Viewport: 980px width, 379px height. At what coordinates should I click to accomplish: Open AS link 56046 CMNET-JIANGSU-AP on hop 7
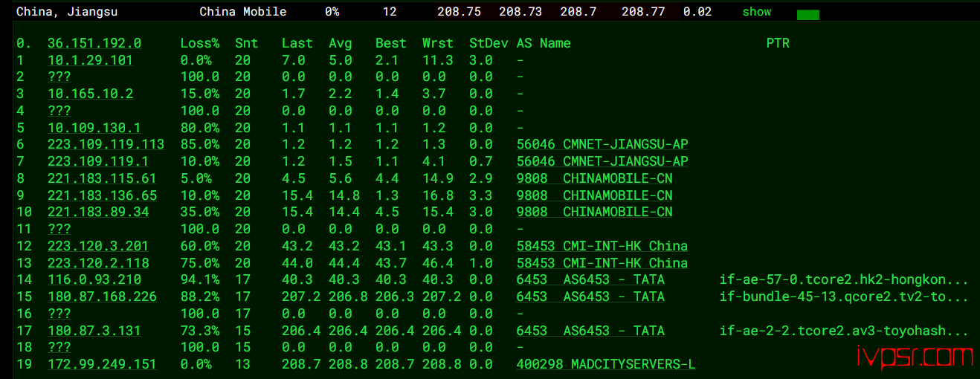click(602, 161)
